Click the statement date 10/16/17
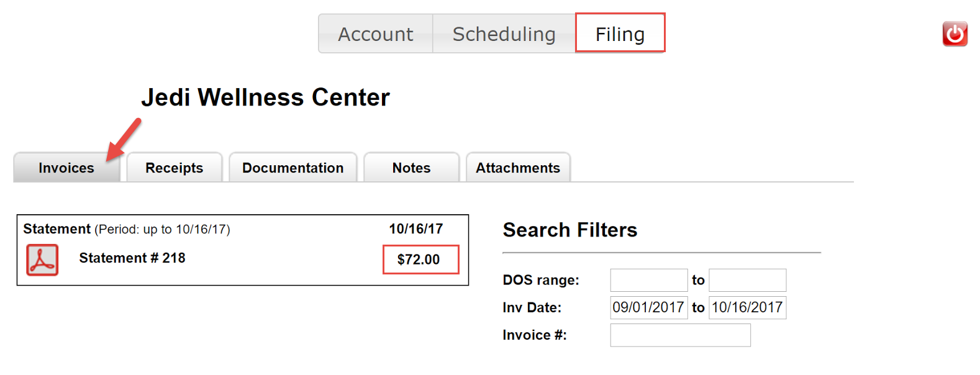 (x=415, y=228)
